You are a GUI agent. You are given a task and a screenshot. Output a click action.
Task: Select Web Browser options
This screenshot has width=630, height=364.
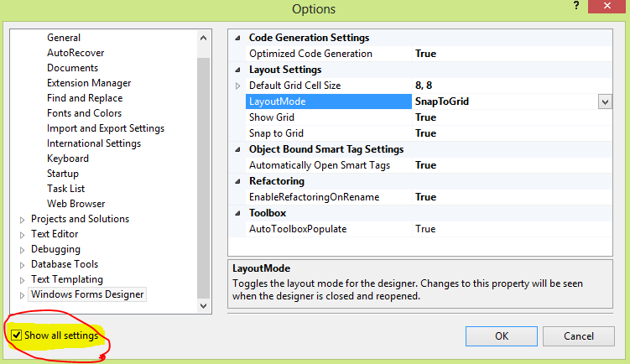pos(76,204)
